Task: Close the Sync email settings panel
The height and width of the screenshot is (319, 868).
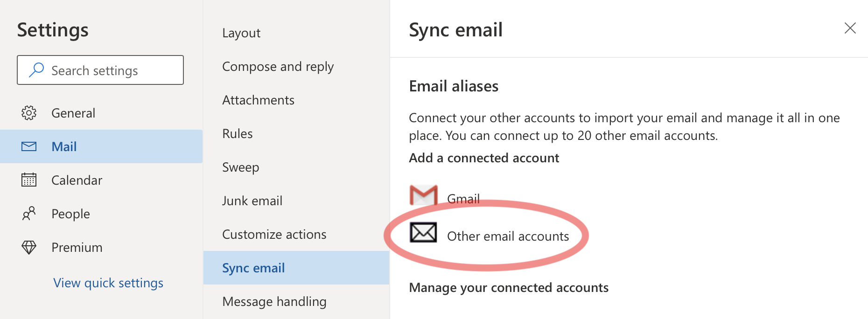Action: [850, 28]
